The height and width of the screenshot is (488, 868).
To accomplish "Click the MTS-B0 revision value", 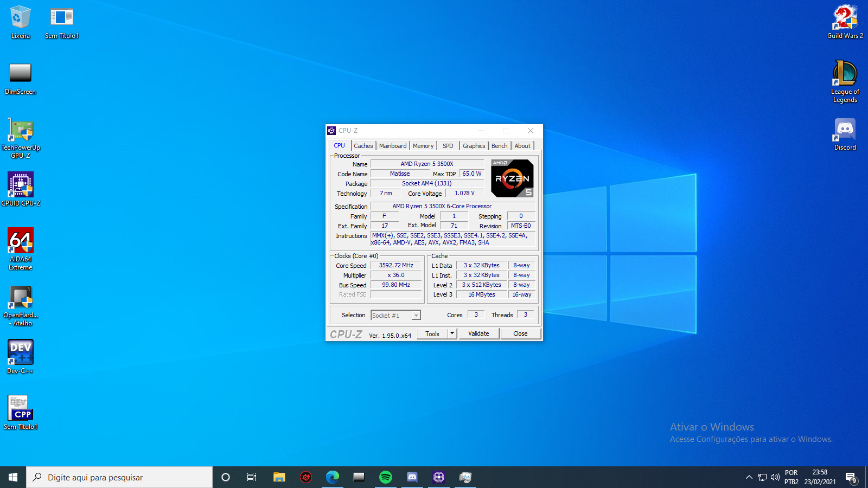I will pos(521,226).
